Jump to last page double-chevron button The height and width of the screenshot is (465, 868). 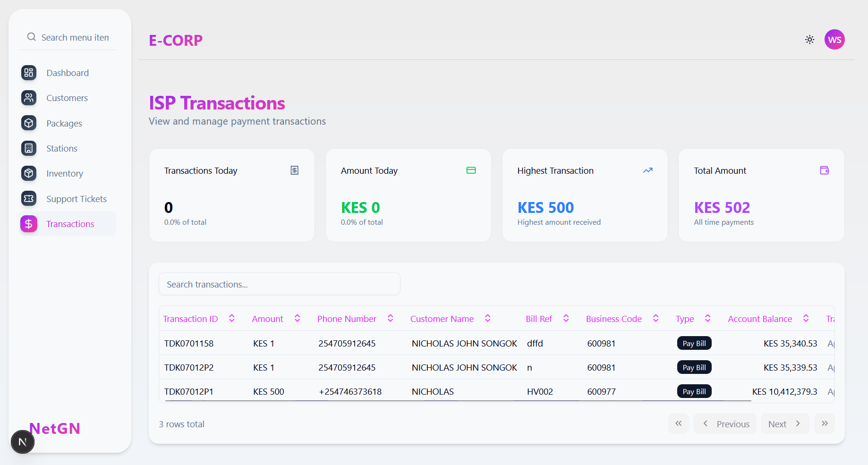click(825, 424)
